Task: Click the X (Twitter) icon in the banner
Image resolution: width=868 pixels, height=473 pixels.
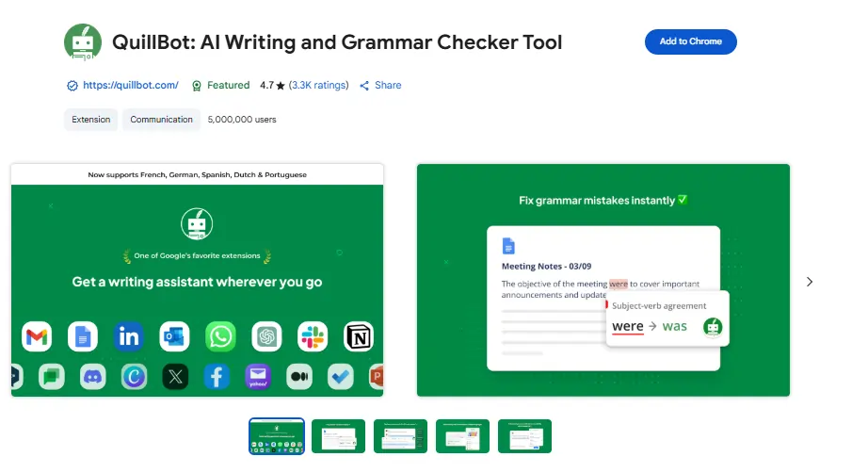Action: pyautogui.click(x=175, y=377)
